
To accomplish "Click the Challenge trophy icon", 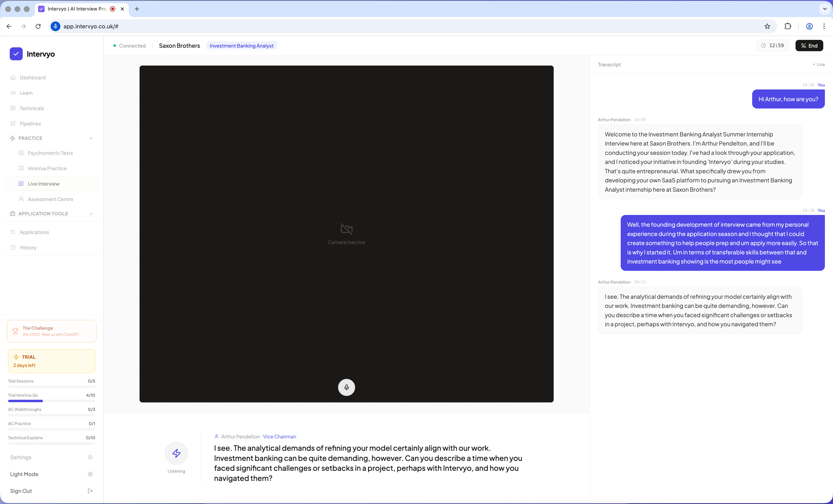I will point(15,331).
